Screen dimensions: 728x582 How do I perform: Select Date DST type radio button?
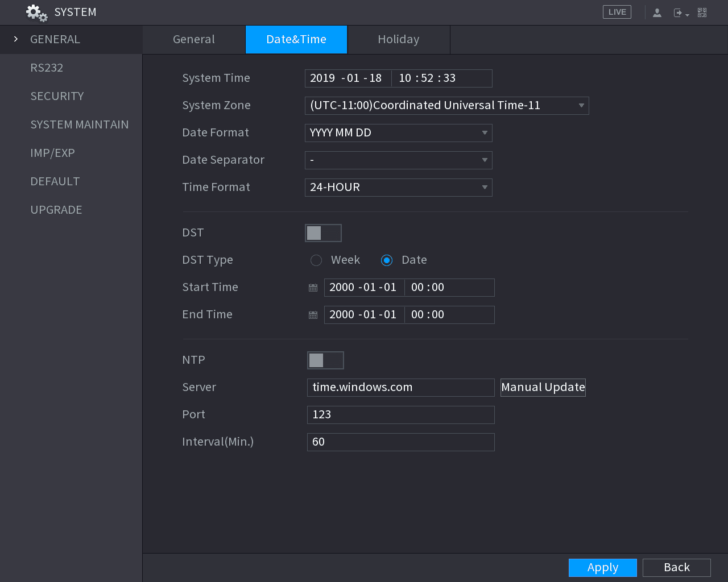387,260
